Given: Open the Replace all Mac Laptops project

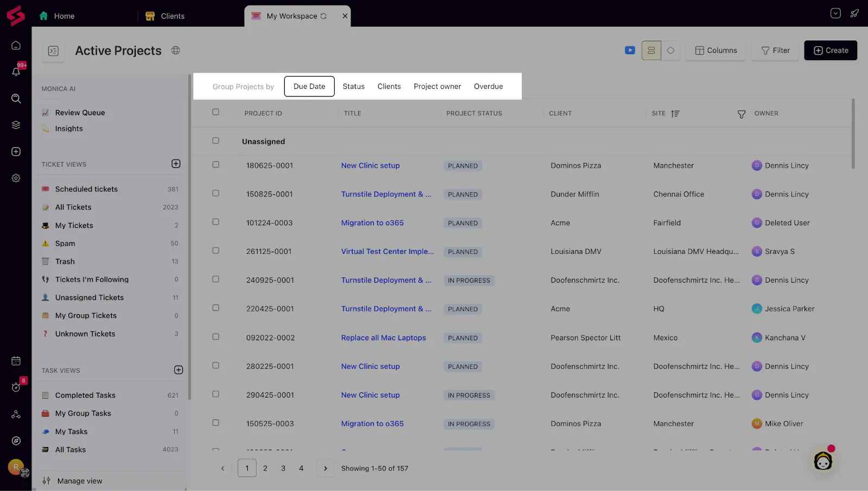Looking at the screenshot, I should pos(384,337).
